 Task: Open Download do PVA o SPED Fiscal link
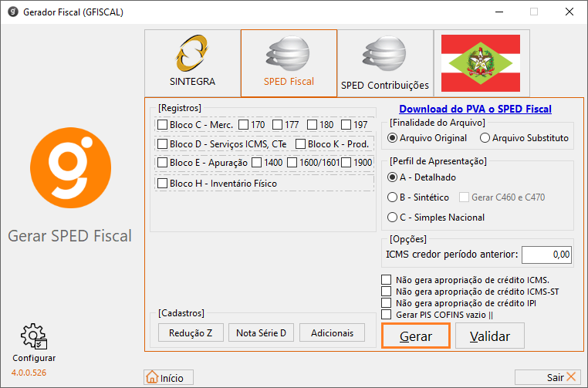pos(475,109)
